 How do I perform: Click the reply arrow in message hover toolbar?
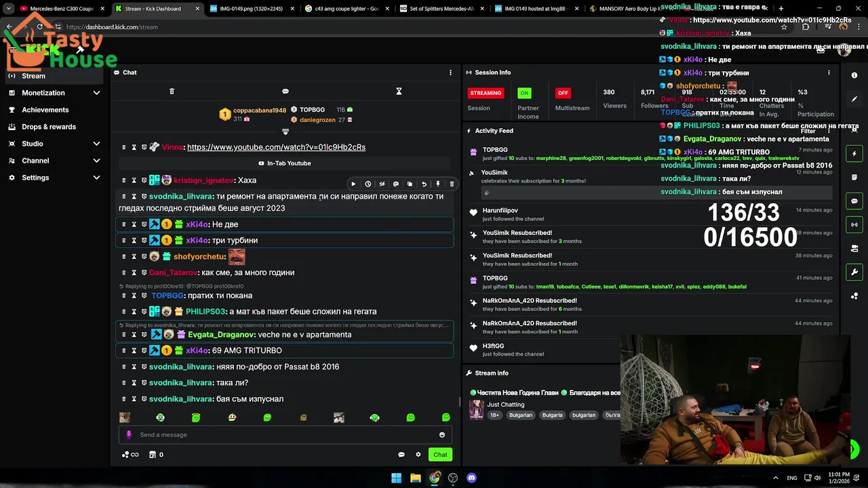(x=424, y=184)
